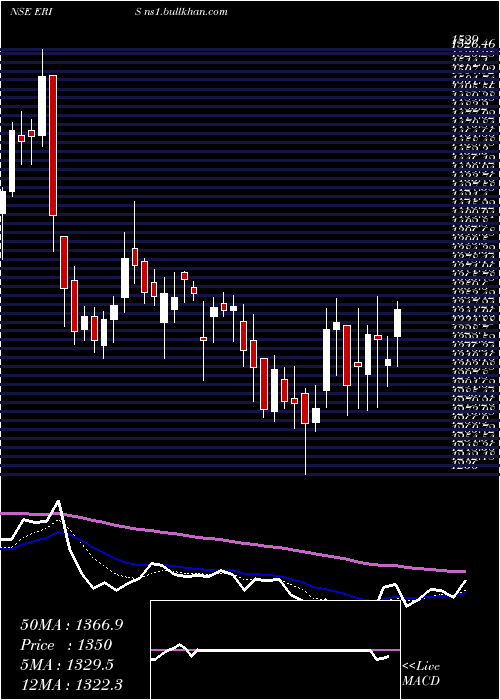Click the Price : 1350 readout
Image resolution: width=500 pixels, height=700 pixels.
click(66, 645)
